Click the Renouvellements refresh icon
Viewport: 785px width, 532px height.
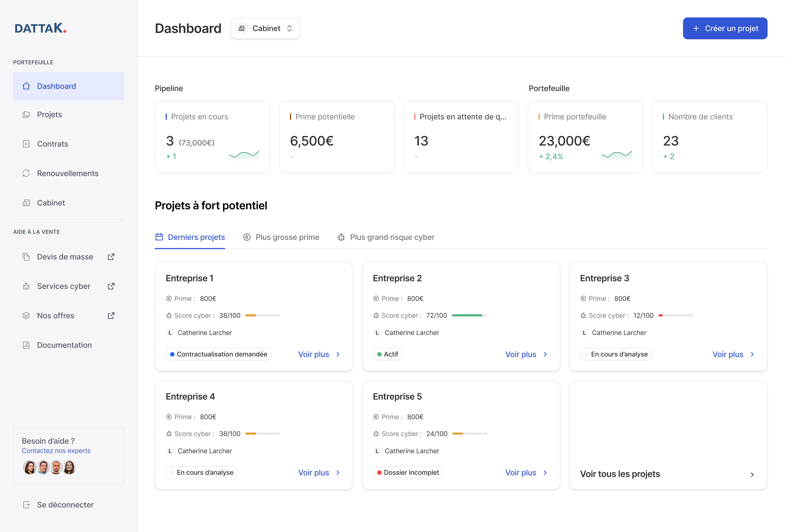[x=26, y=173]
